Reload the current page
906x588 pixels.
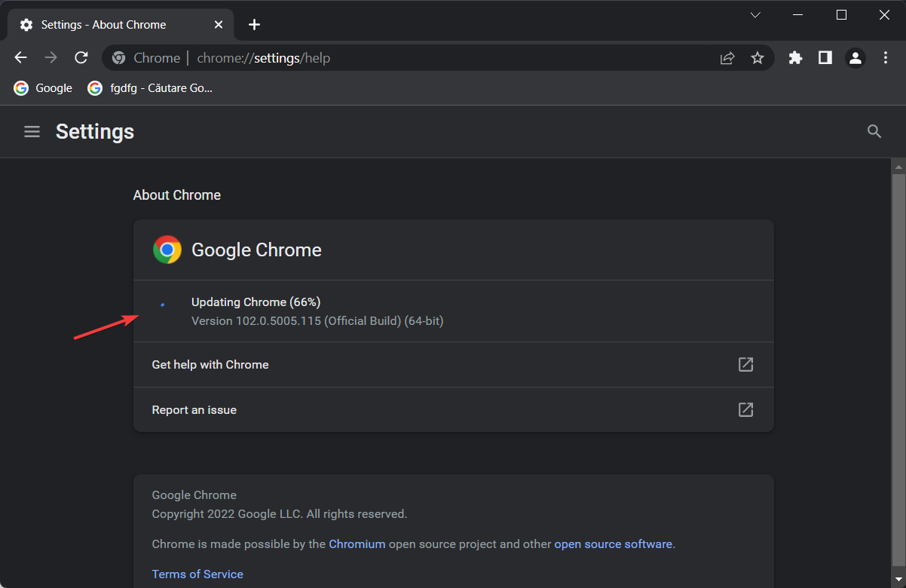[81, 58]
